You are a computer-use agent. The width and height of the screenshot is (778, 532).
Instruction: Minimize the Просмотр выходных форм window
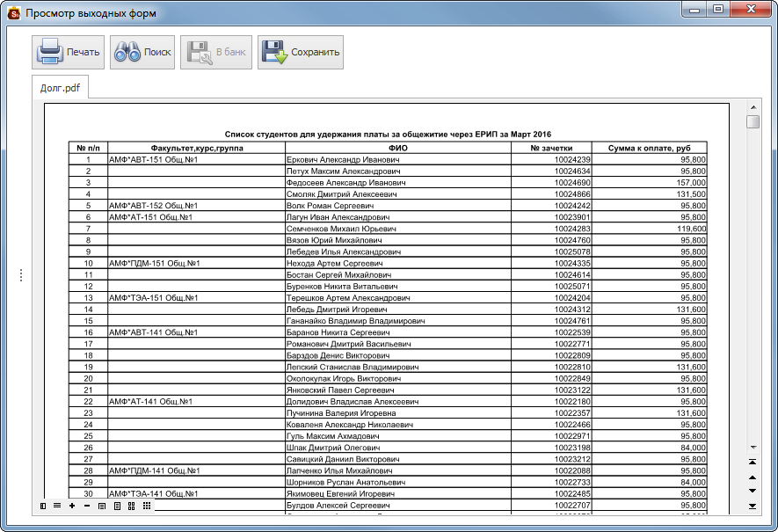[x=694, y=10]
